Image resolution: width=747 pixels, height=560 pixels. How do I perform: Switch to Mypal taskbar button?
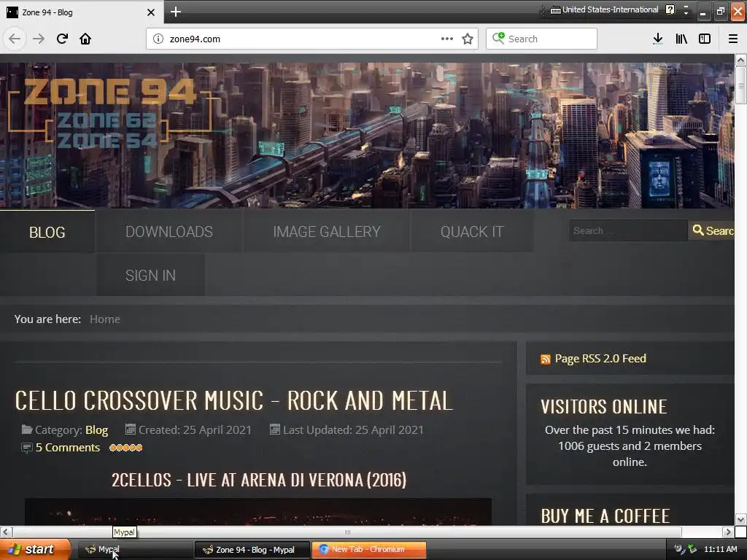click(x=135, y=550)
